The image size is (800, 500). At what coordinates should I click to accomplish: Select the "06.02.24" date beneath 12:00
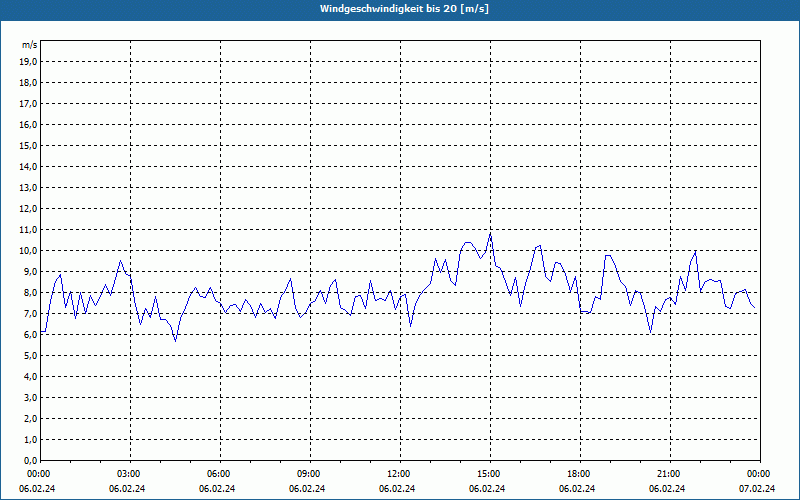(397, 489)
